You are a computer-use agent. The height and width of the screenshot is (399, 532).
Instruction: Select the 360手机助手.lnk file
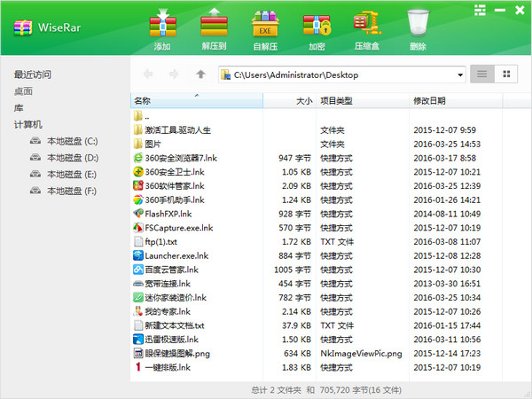click(x=317, y=199)
